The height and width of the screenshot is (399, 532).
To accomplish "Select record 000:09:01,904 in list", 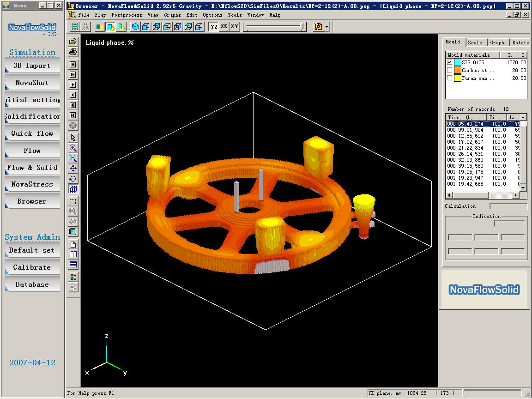I will click(483, 130).
